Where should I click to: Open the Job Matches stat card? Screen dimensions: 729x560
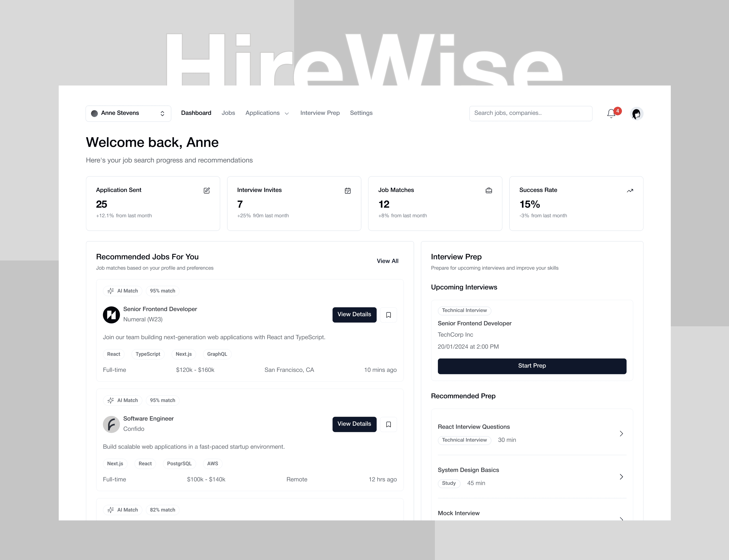[x=435, y=203]
